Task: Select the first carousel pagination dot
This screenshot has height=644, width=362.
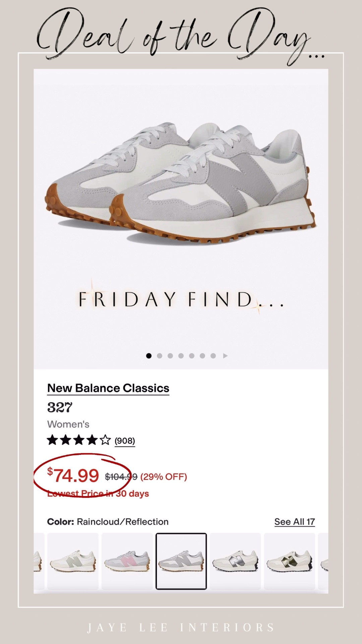Action: click(x=149, y=356)
